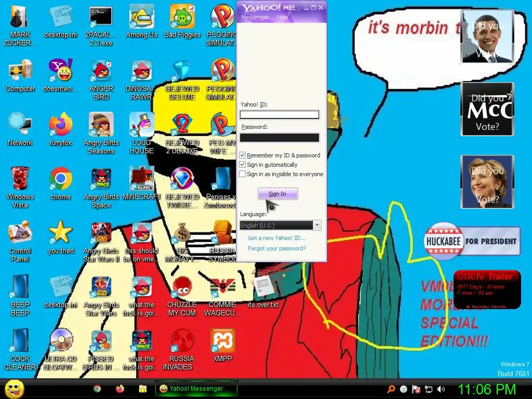Click the action center flag tray icon
Screen dimensions: 532x399
[x=416, y=389]
